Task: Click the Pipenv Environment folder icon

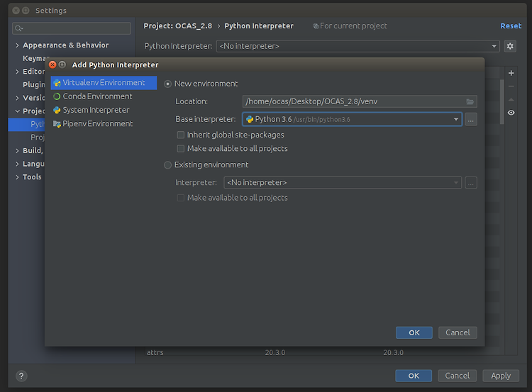Action: (57, 124)
